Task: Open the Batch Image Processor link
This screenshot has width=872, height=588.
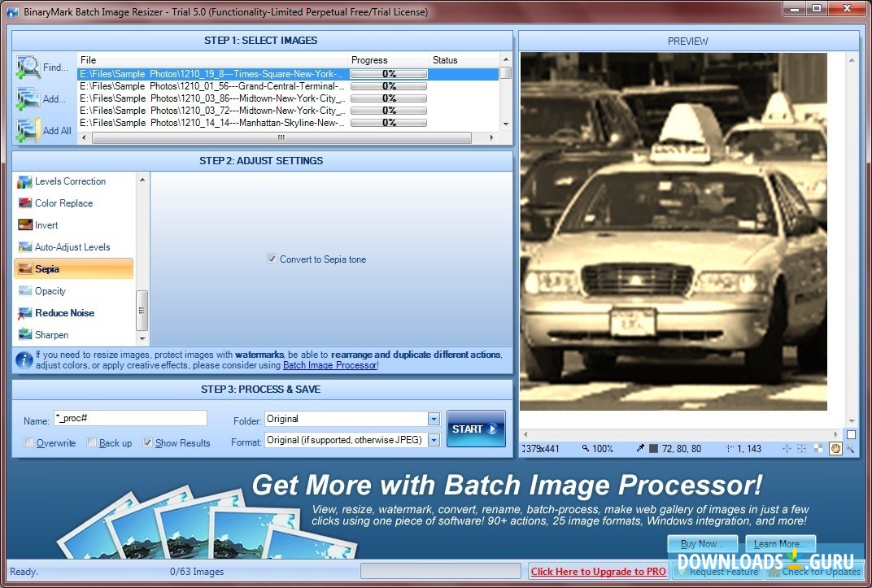Action: (329, 366)
